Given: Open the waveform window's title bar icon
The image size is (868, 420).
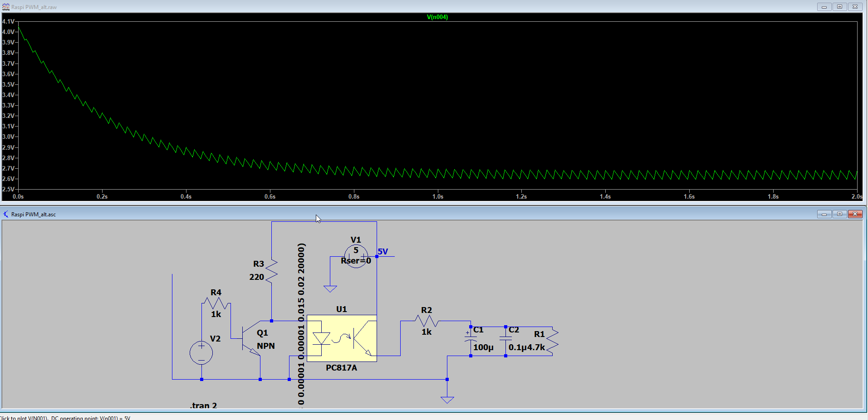Looking at the screenshot, I should click(6, 7).
